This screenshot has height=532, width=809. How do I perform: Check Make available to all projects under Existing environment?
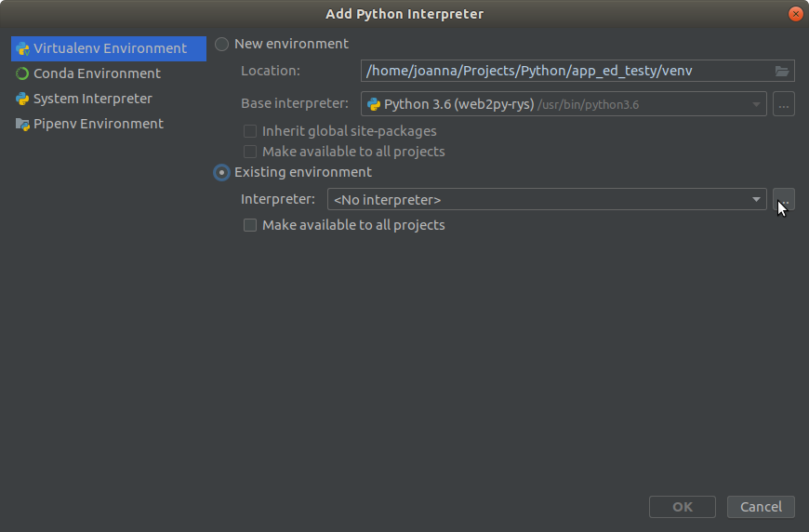click(x=250, y=225)
